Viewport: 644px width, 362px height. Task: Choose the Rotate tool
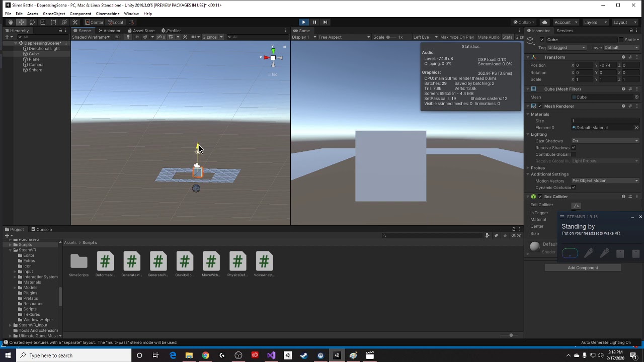32,22
